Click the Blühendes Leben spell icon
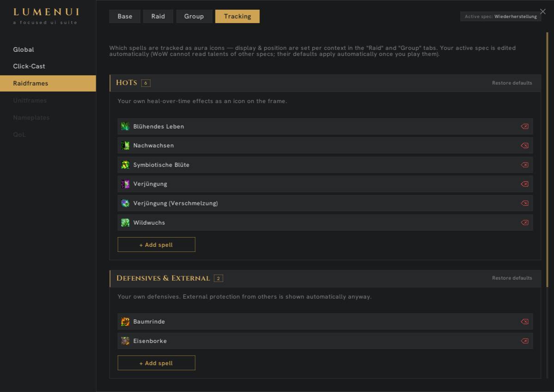The height and width of the screenshot is (392, 554). click(x=125, y=126)
